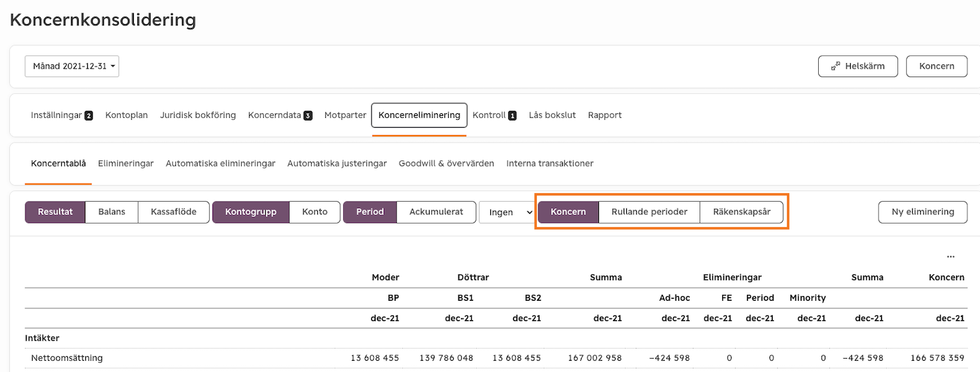Go to Goodwill & övervärden sub-tab
The width and height of the screenshot is (980, 372).
pyautogui.click(x=446, y=163)
